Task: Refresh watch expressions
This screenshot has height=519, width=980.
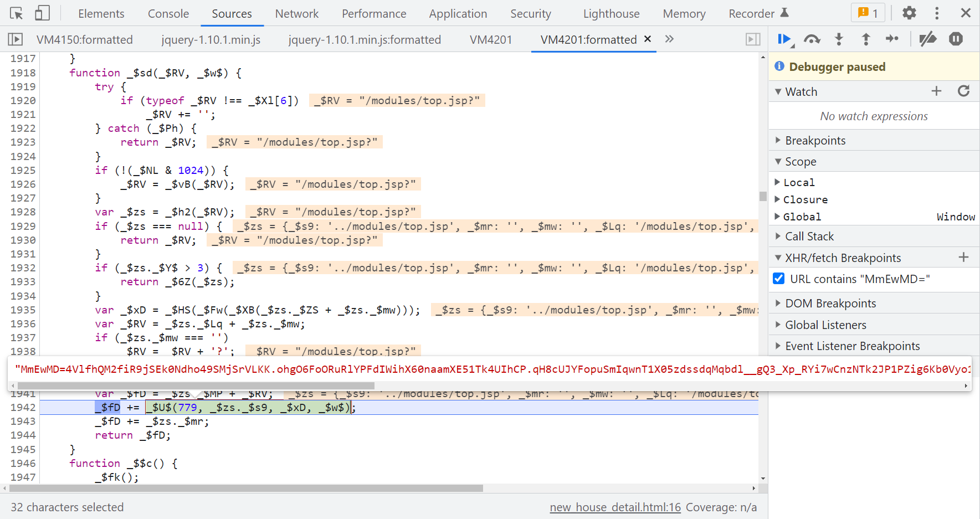Action: 963,91
